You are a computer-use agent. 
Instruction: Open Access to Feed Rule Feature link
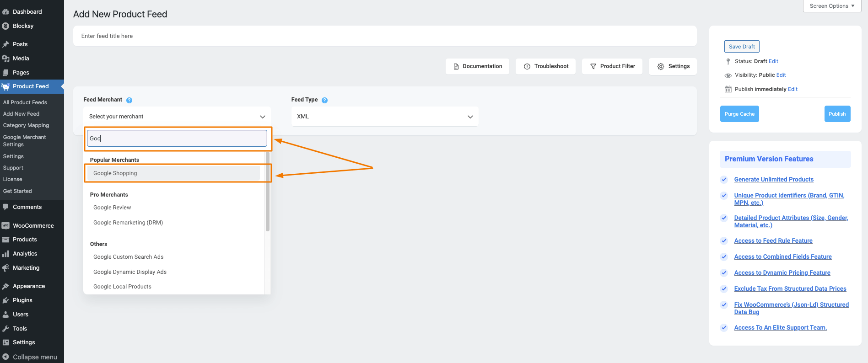click(773, 241)
